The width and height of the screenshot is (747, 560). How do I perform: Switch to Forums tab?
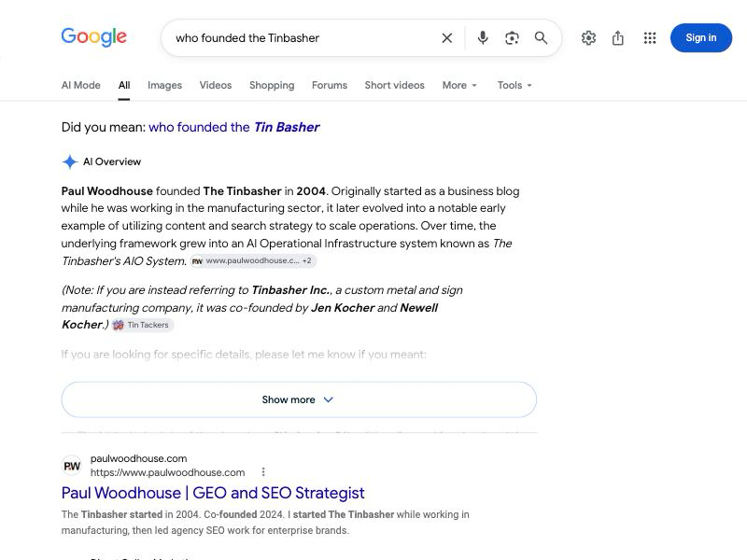click(330, 85)
